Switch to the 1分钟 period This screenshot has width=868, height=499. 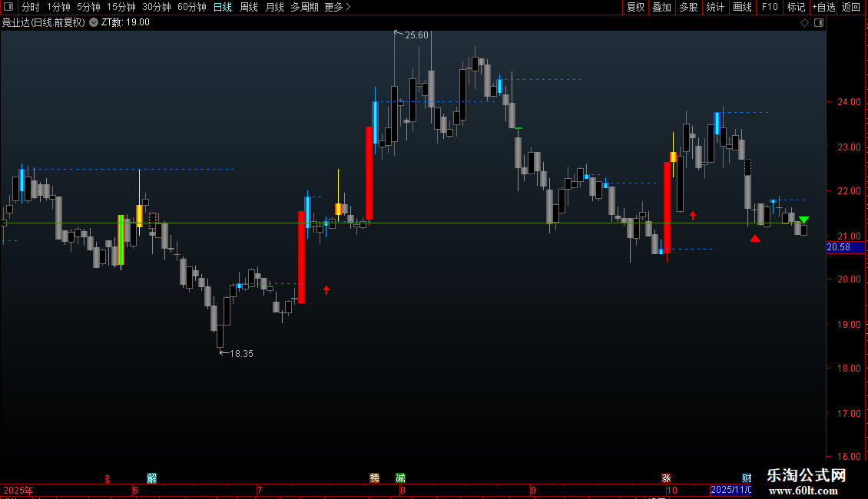click(x=58, y=7)
